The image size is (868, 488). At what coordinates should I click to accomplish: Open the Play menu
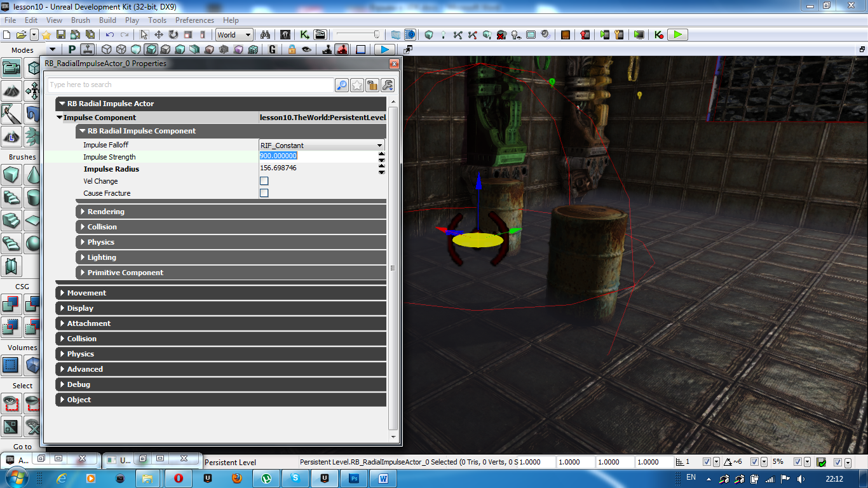point(132,20)
